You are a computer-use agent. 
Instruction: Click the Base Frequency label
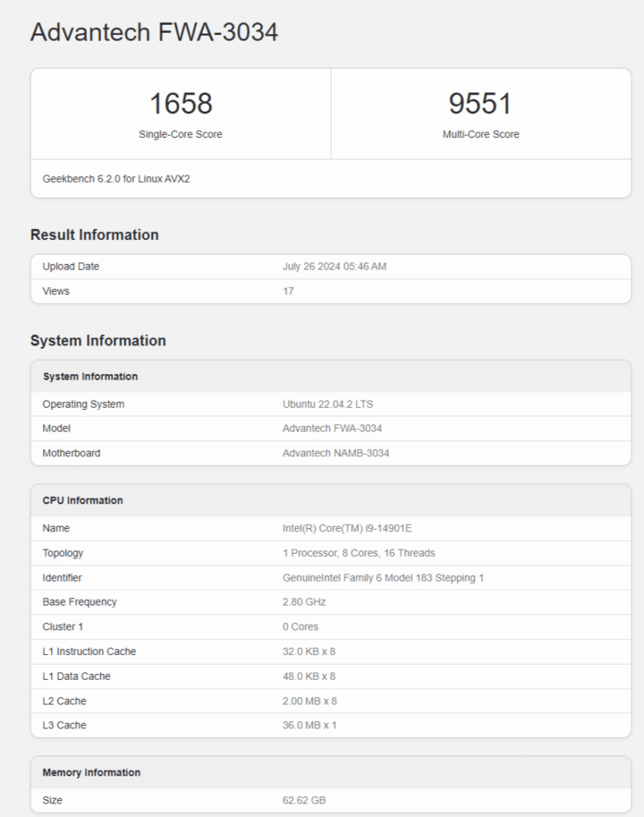tap(80, 602)
